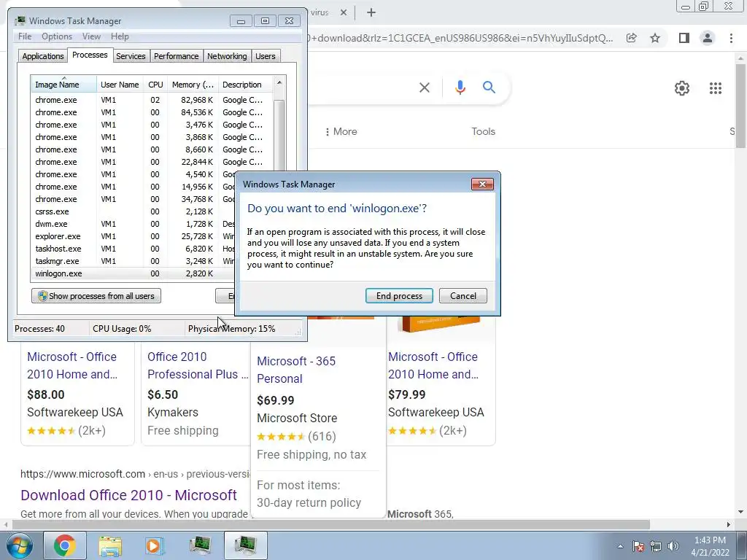747x560 pixels.
Task: Select the taskmgr.exe process row
Action: 133,261
